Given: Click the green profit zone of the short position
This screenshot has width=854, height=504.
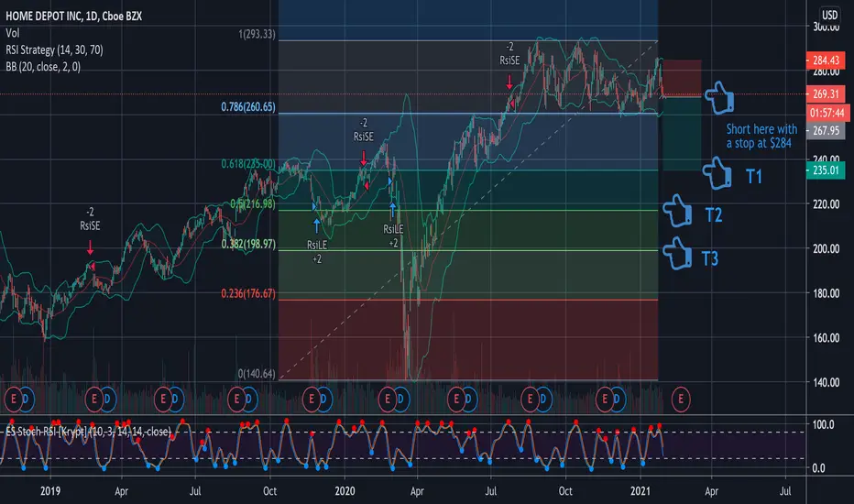Looking at the screenshot, I should pyautogui.click(x=682, y=134).
